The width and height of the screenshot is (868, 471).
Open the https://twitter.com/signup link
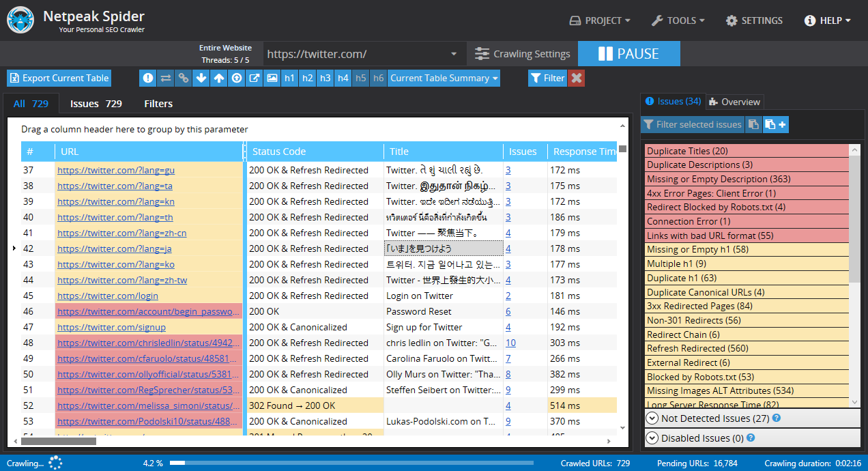(112, 327)
